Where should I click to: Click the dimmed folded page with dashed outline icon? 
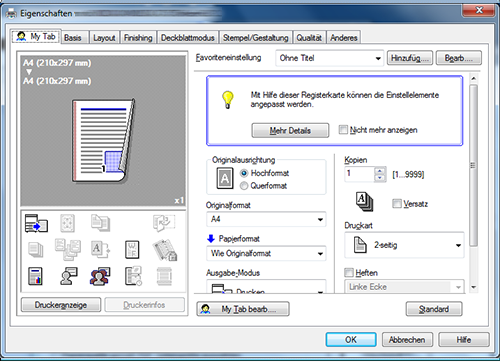click(164, 223)
